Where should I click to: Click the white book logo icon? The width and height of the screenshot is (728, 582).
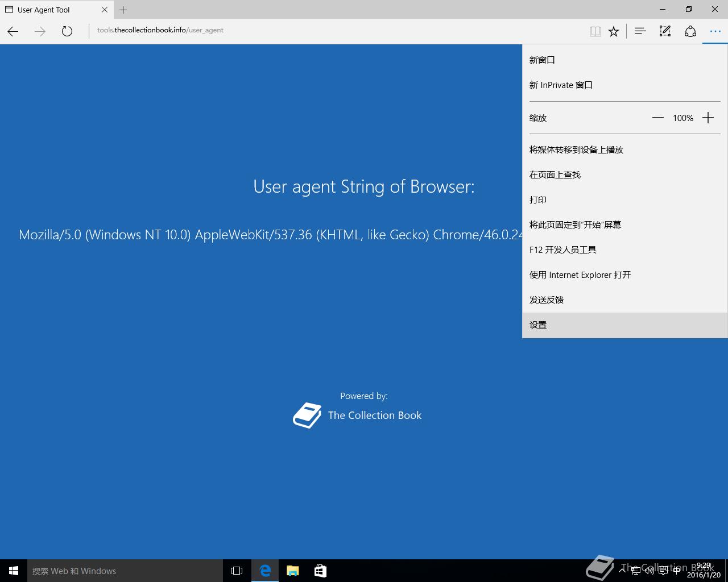tap(307, 415)
